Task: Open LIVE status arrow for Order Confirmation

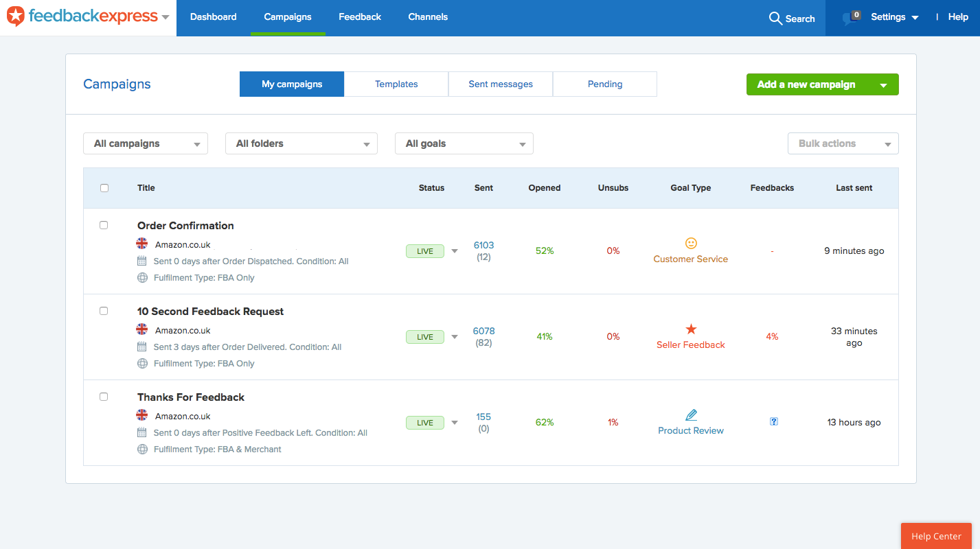Action: [455, 251]
